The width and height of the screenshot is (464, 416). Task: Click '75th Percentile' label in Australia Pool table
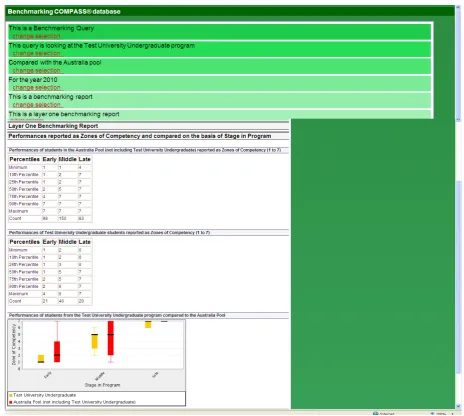click(x=24, y=197)
